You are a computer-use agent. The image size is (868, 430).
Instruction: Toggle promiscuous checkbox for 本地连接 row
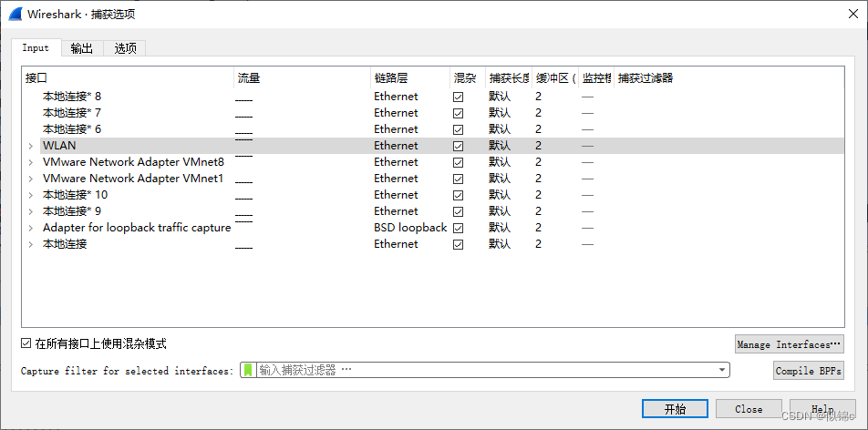pyautogui.click(x=458, y=244)
